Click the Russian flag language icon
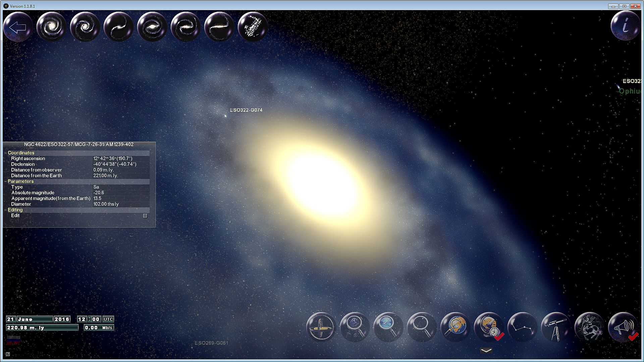Image resolution: width=644 pixels, height=362 pixels. tap(13, 340)
